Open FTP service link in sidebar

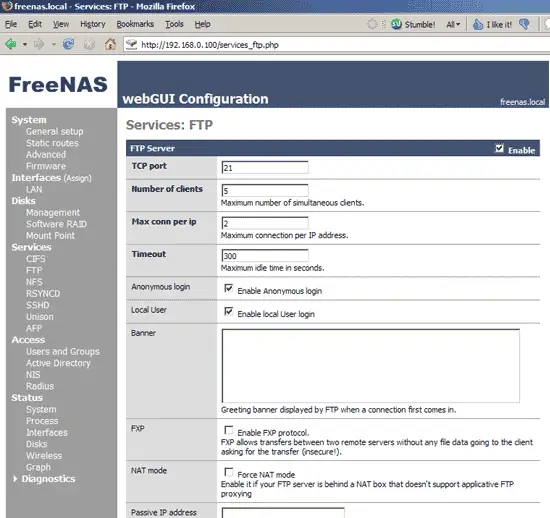tap(34, 270)
